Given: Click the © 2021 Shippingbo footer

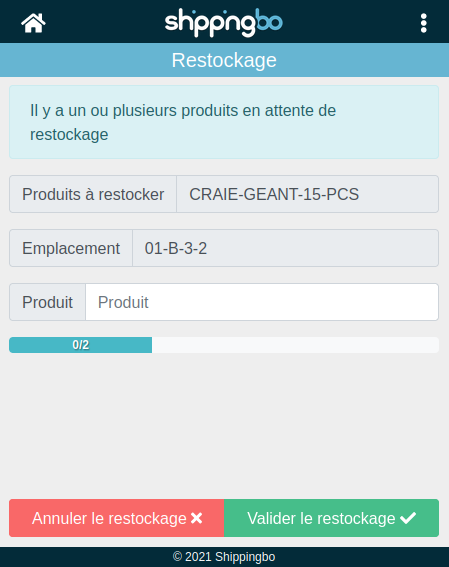Looking at the screenshot, I should 224,557.
